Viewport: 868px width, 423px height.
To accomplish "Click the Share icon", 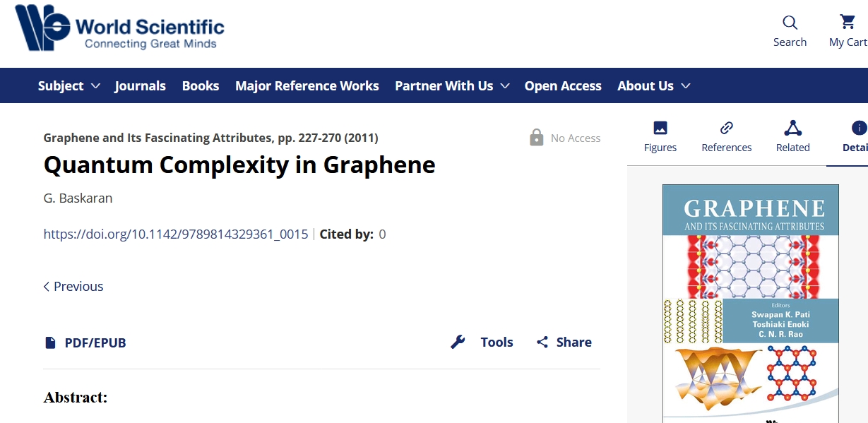I will tap(542, 342).
